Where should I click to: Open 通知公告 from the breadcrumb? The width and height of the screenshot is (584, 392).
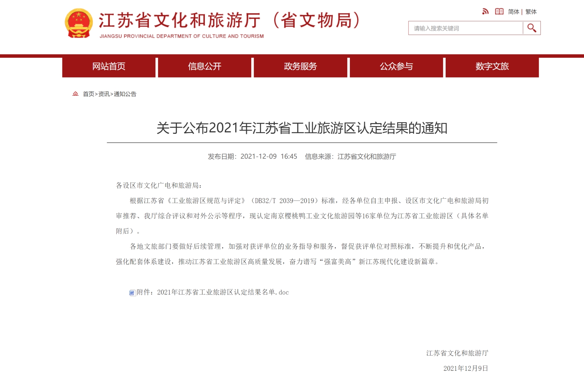click(125, 94)
